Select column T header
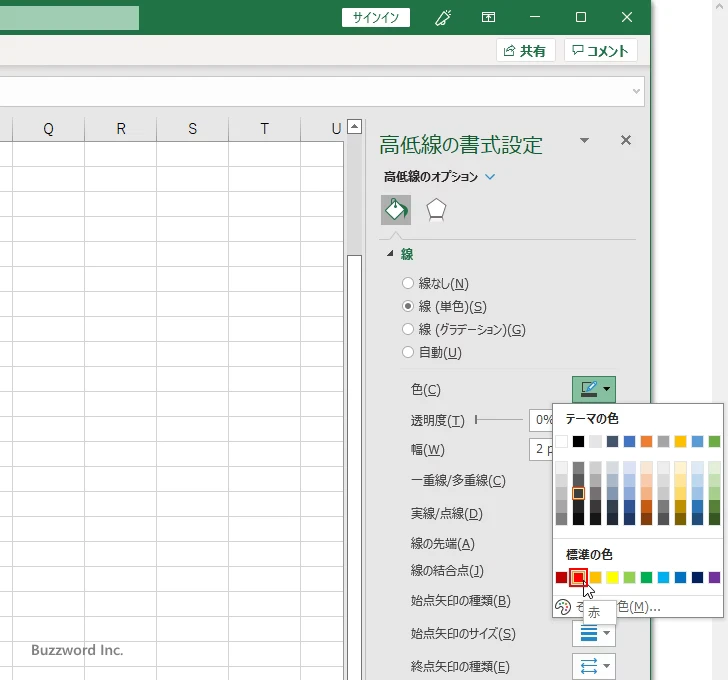Screen dimensions: 728x680 tap(265, 129)
